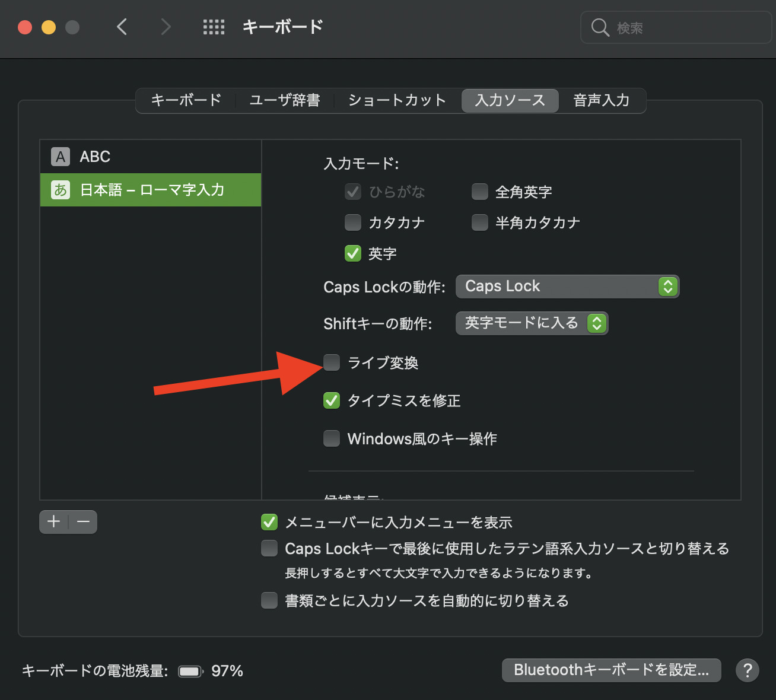Open the Shiftキーの動作 dropdown
776x700 pixels.
click(x=531, y=323)
